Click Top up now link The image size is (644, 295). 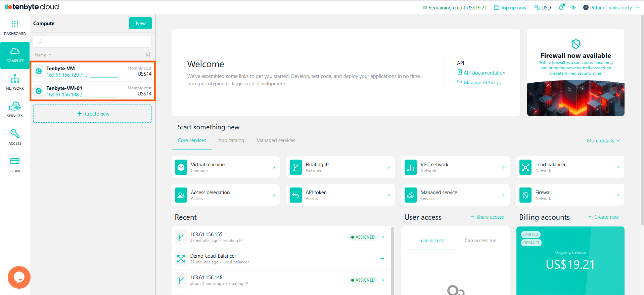coord(510,7)
